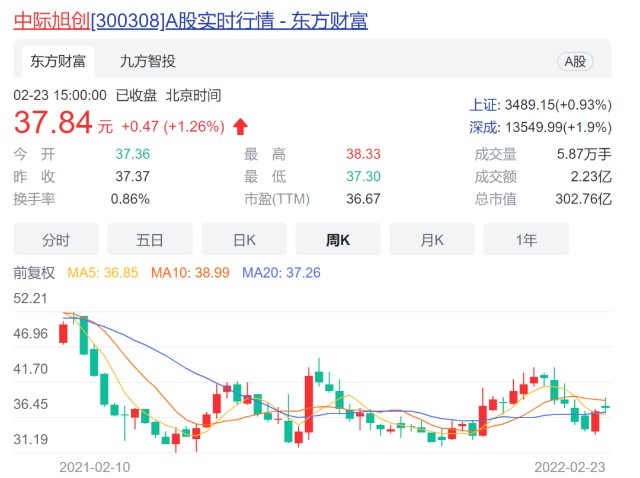Click the change value +0.47 (+1.26%)
640x478 pixels.
[x=173, y=127]
